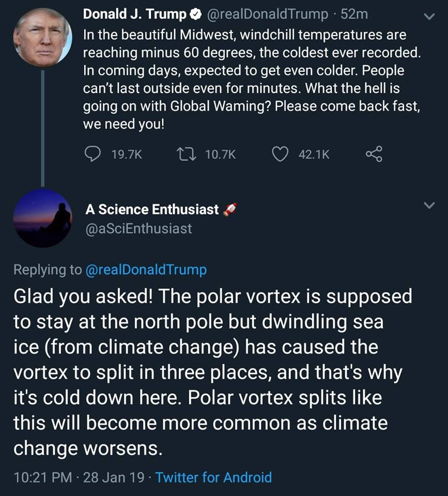Open the share icon on the tweet

click(374, 154)
